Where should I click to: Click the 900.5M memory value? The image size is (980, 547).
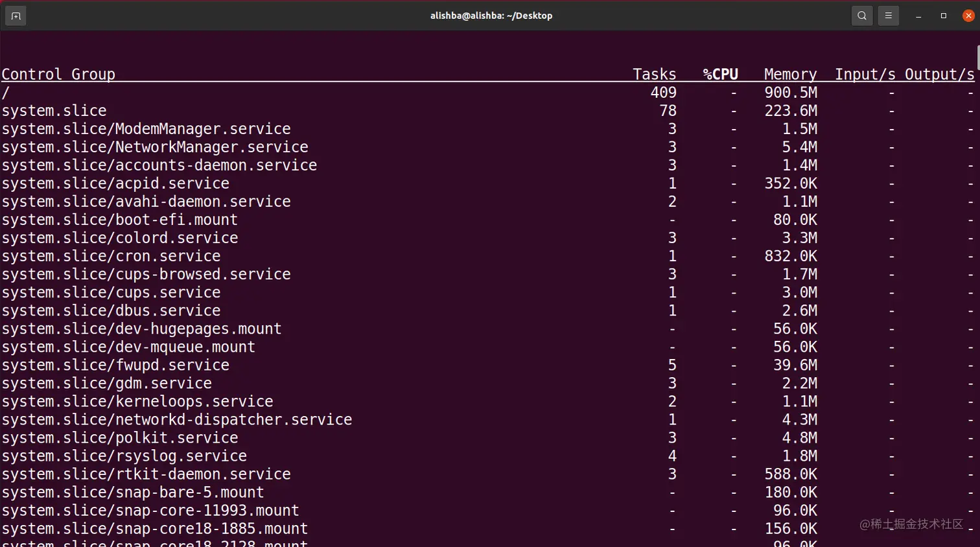(x=790, y=93)
